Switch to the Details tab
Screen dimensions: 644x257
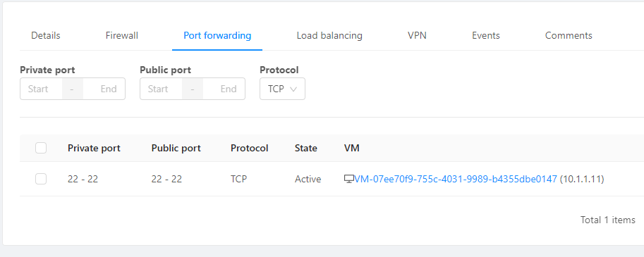point(46,36)
